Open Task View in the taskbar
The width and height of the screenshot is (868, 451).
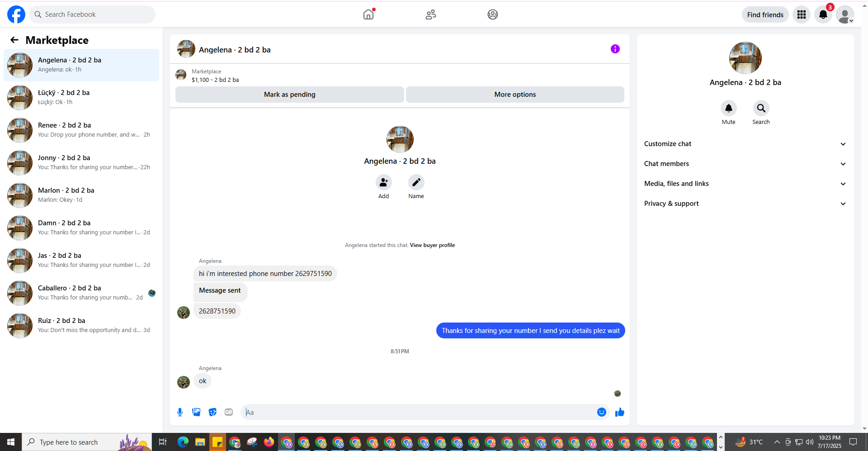163,442
